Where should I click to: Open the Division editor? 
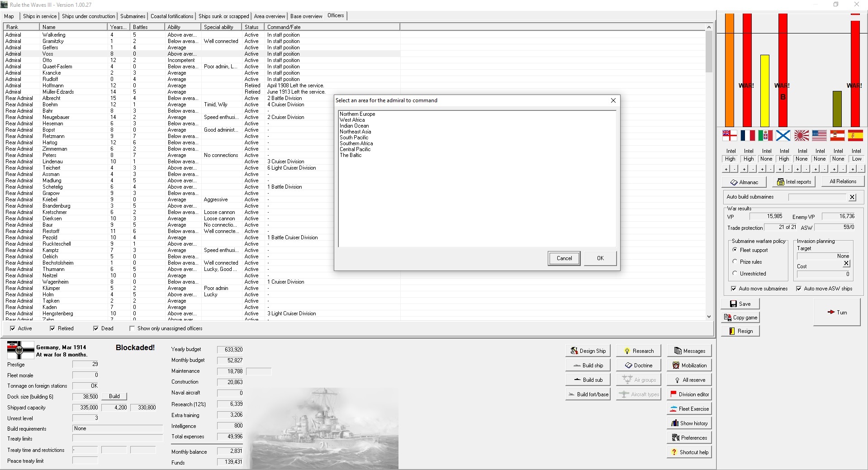click(689, 394)
